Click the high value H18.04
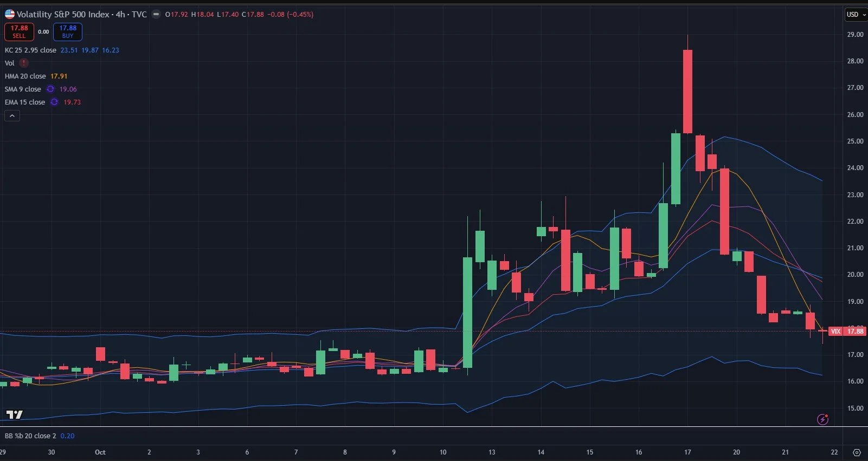 (x=203, y=15)
